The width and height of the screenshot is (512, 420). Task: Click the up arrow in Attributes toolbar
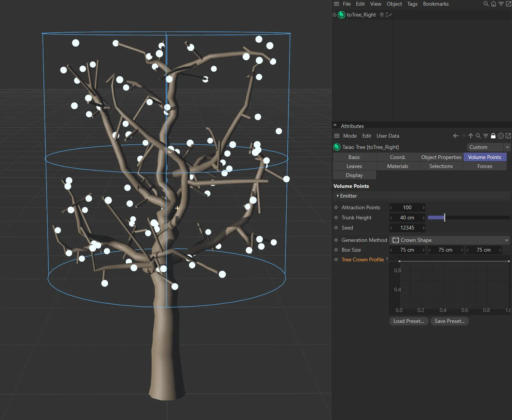(x=471, y=136)
